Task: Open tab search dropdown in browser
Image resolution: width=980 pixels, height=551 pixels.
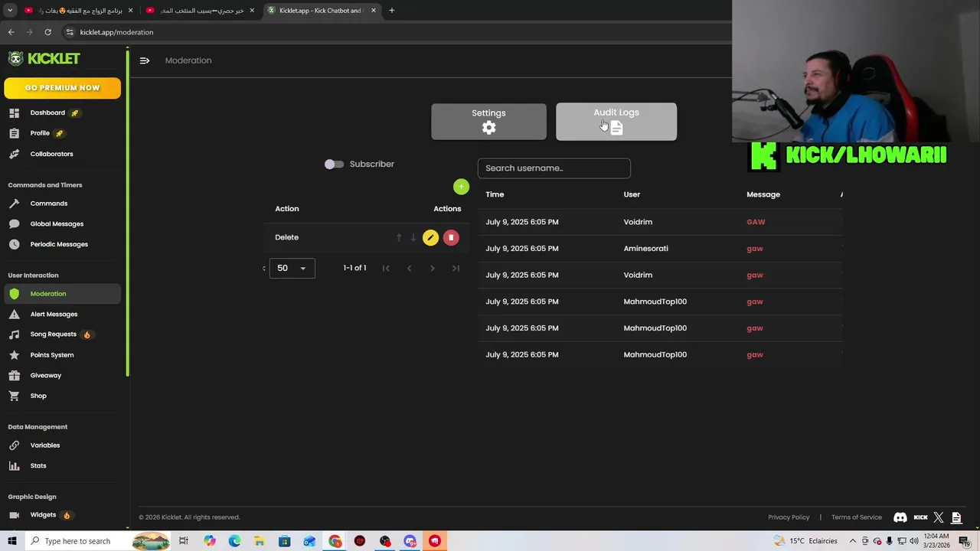Action: coord(10,11)
